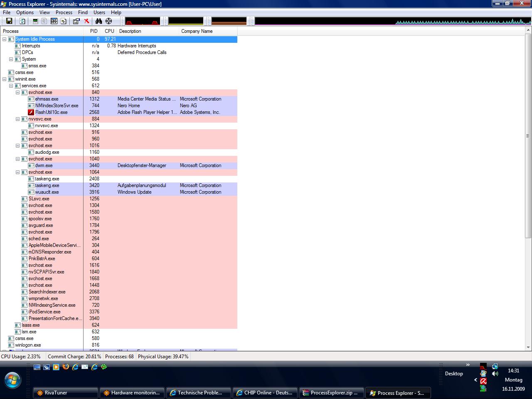
Task: Click the Process Explorer CPU tray icon
Action: click(x=483, y=366)
